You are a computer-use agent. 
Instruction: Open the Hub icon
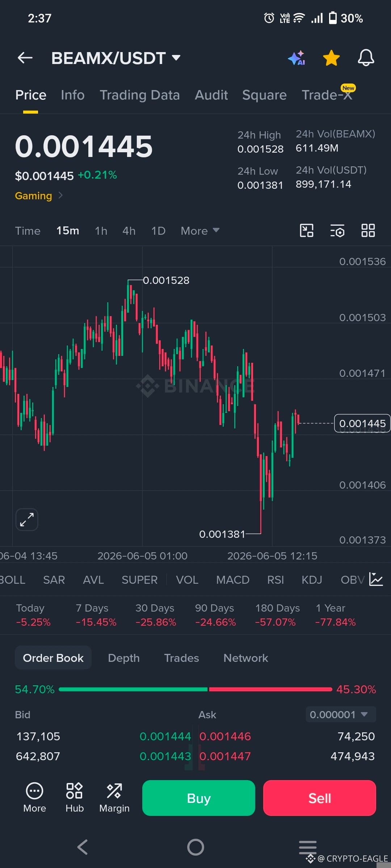(75, 797)
